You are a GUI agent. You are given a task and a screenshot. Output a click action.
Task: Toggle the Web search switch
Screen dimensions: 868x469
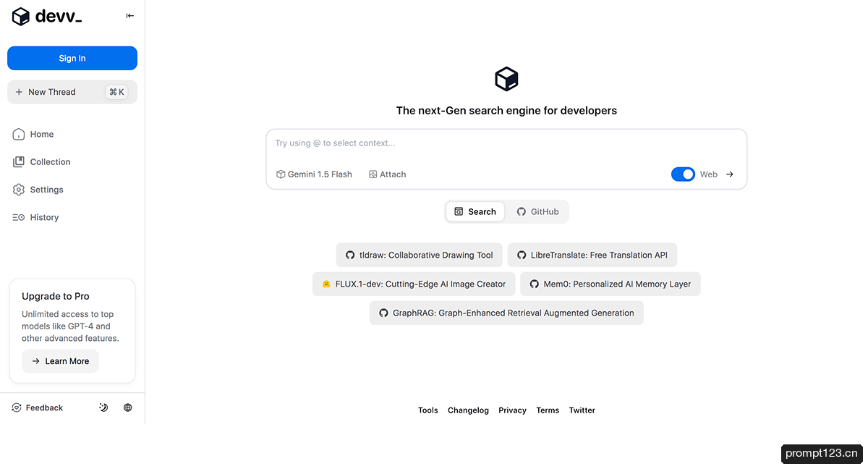pyautogui.click(x=683, y=174)
